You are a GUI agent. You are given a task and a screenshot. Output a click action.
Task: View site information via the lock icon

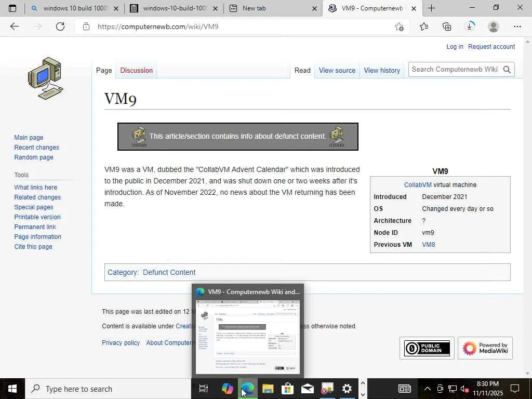86,26
